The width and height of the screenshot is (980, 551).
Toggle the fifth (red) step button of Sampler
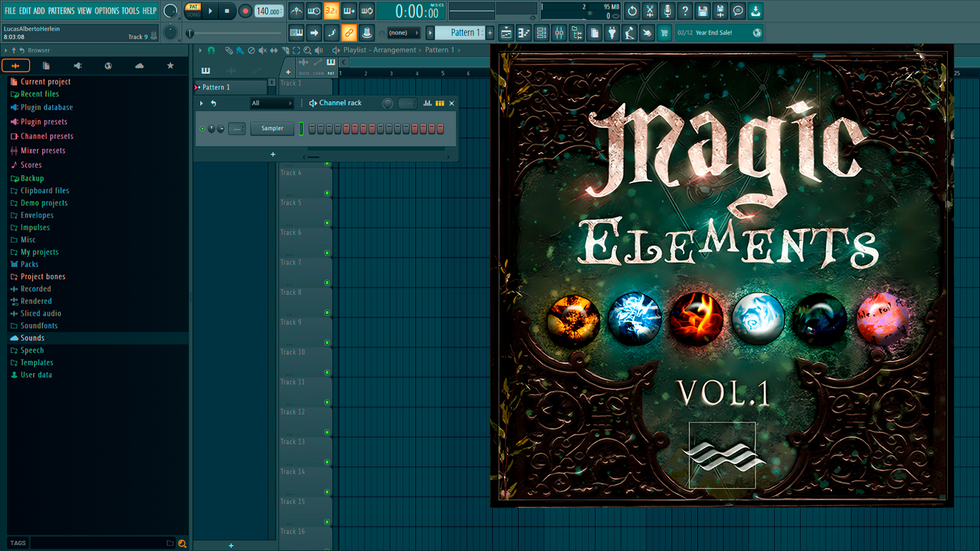[x=347, y=129]
